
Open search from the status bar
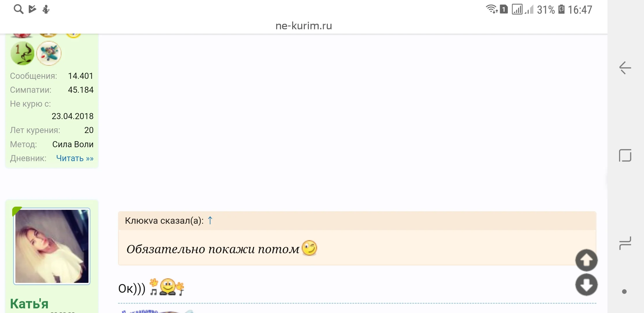[x=18, y=9]
